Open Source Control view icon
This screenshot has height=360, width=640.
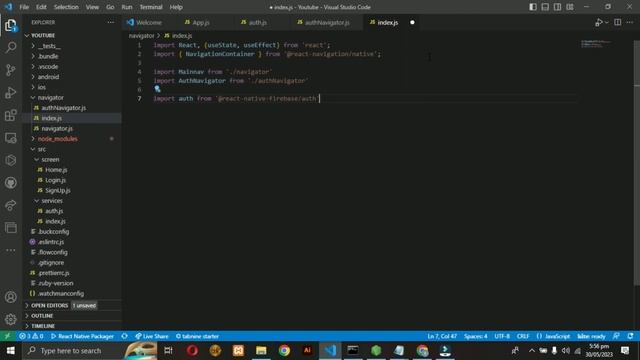point(11,70)
